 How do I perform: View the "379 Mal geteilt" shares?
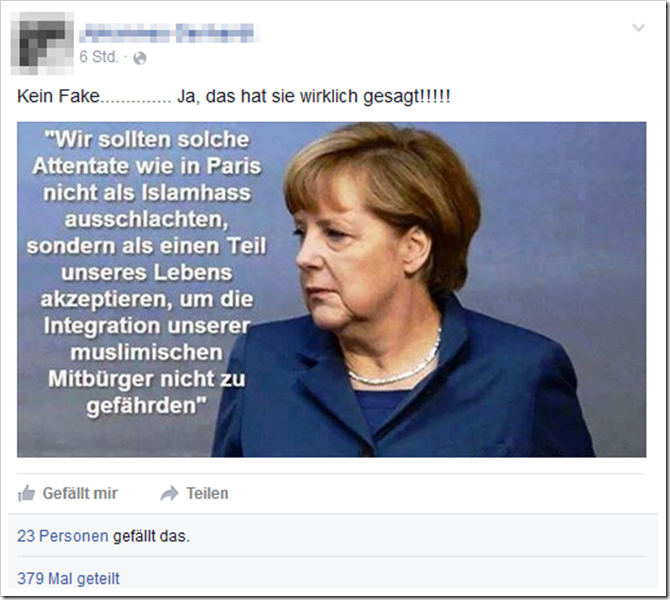click(x=68, y=578)
